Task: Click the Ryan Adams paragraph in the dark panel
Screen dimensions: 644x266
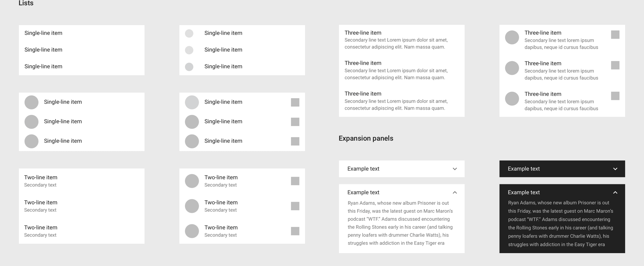Action: click(560, 224)
